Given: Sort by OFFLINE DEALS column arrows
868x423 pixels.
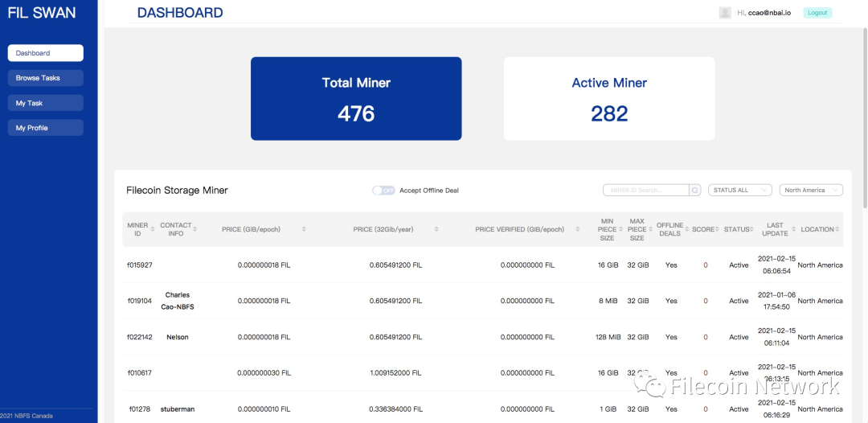Looking at the screenshot, I should [687, 229].
